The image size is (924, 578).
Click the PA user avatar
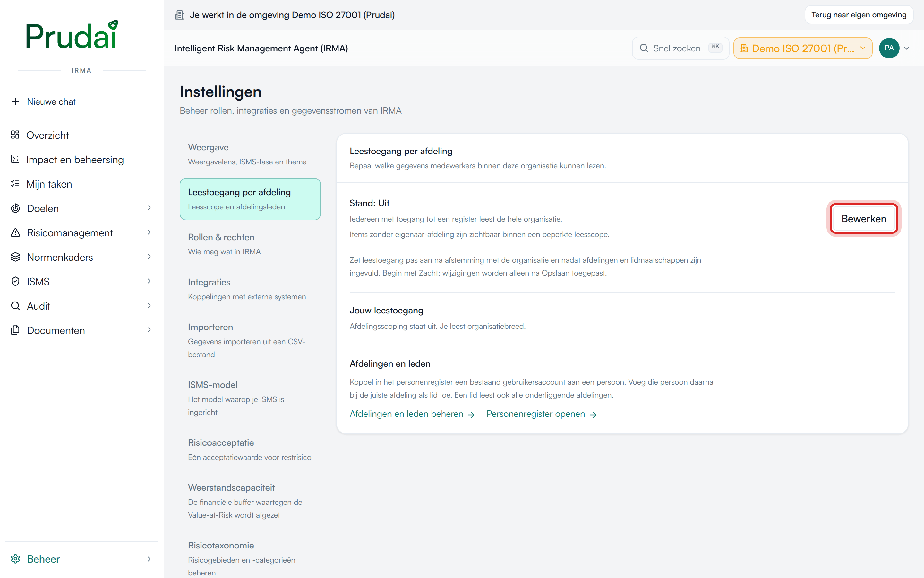click(889, 48)
